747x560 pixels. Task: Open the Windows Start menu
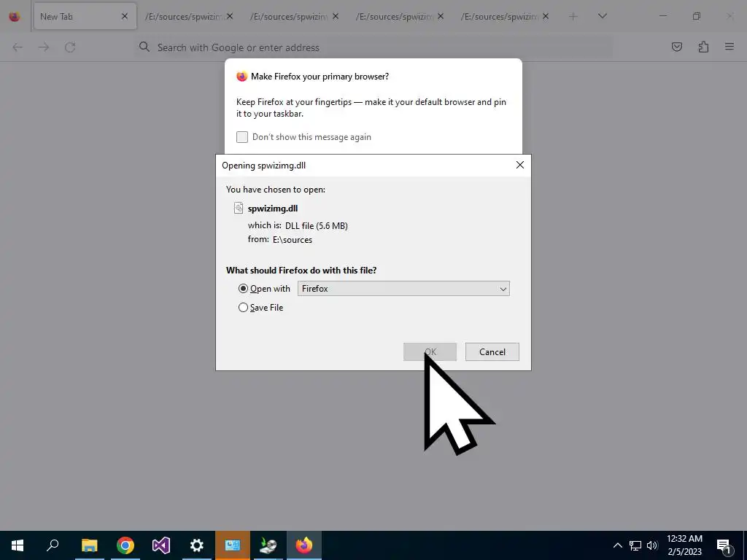point(18,545)
